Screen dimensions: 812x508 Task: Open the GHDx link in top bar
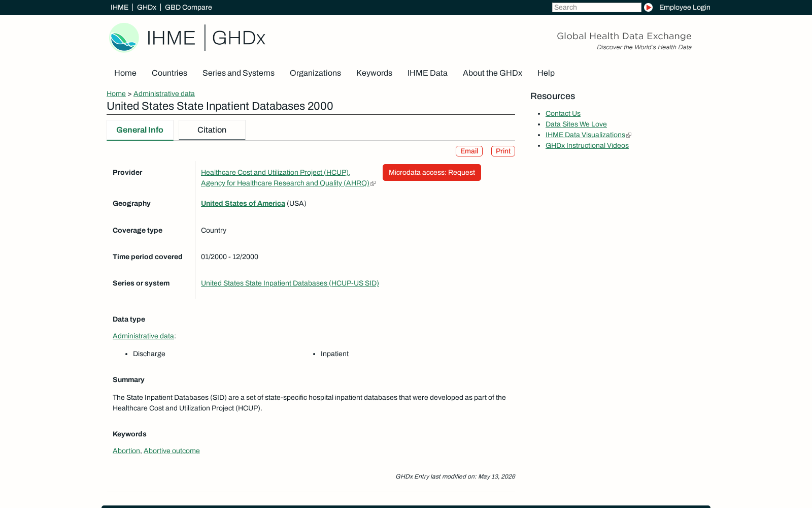point(147,7)
